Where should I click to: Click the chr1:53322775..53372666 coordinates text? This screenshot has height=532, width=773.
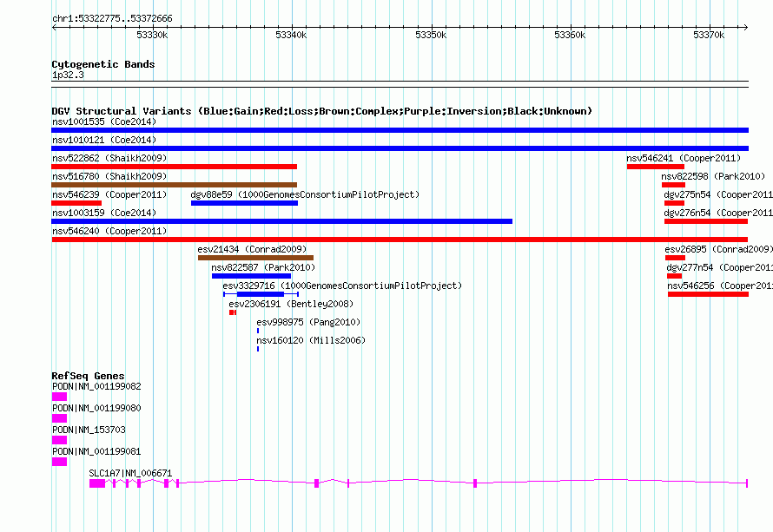(112, 18)
